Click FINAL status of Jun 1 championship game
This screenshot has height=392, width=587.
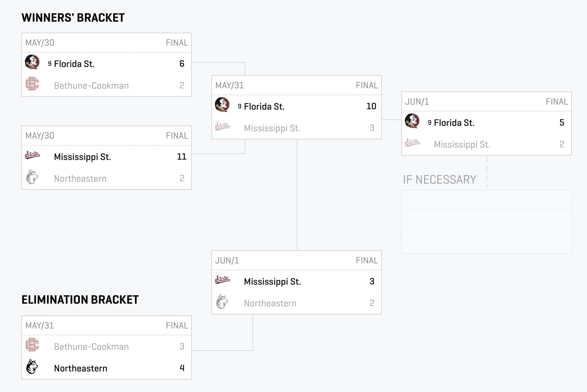point(557,101)
